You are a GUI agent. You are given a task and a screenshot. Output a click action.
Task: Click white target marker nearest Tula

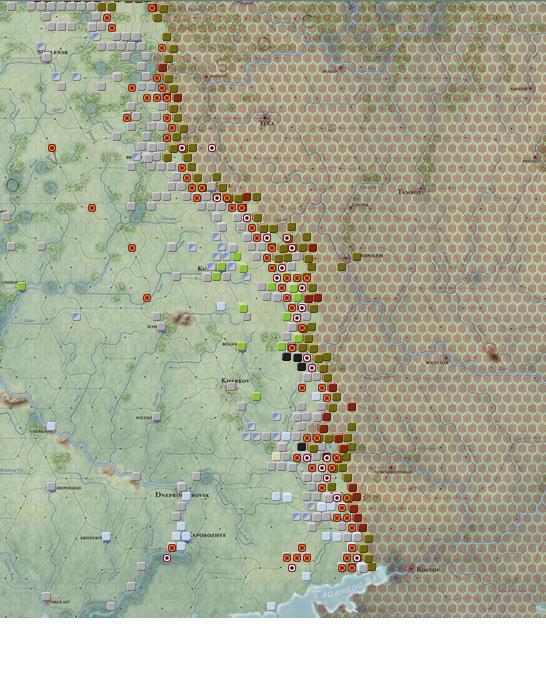212,148
